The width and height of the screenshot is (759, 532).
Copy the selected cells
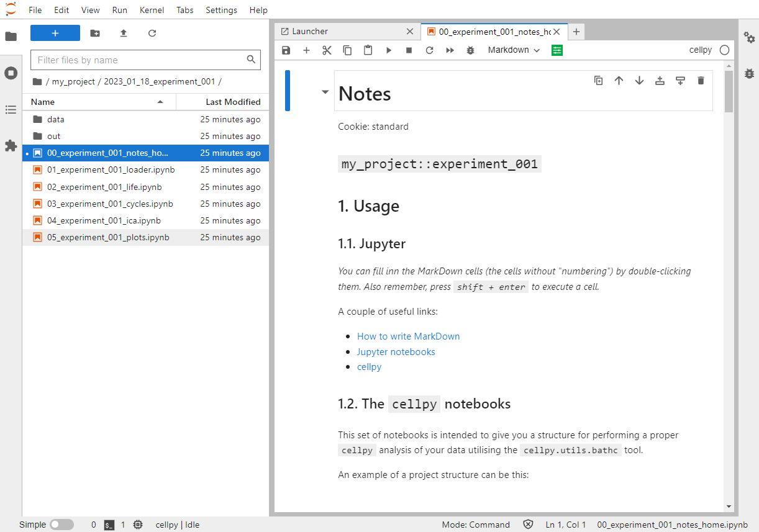click(x=347, y=50)
